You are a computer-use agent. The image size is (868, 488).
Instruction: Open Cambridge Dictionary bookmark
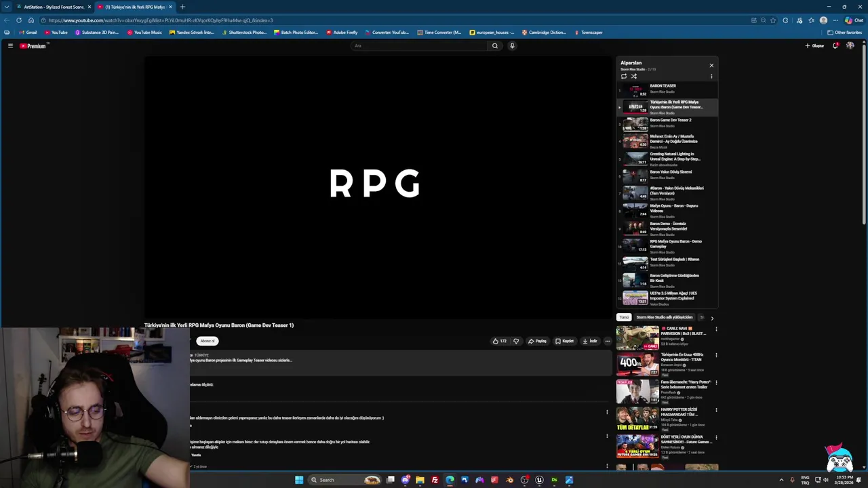pyautogui.click(x=543, y=33)
